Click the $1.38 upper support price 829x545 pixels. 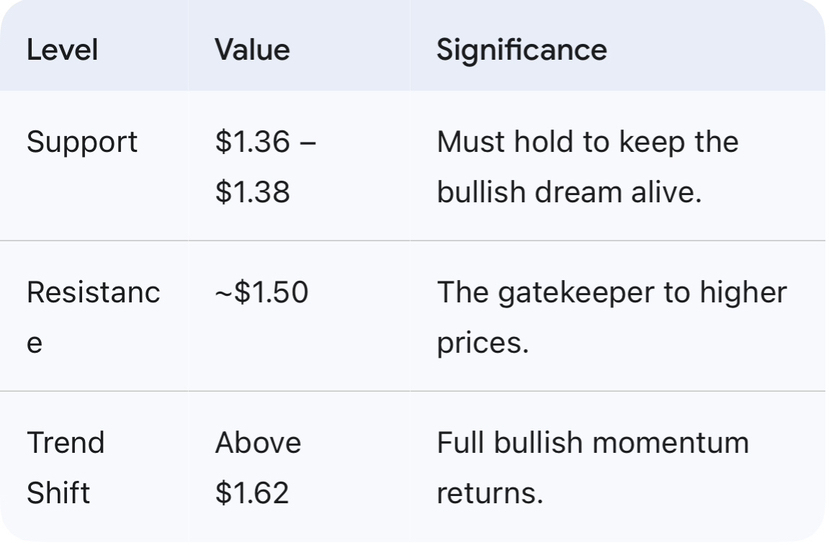252,191
